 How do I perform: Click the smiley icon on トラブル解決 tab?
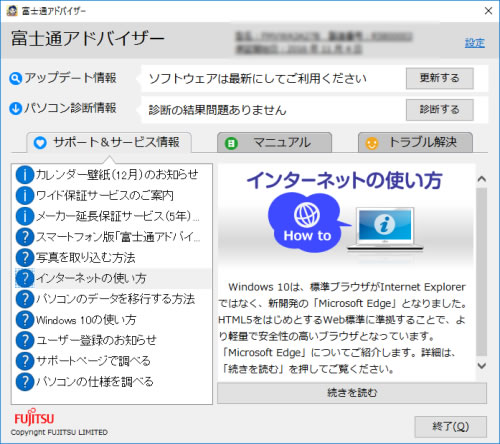pyautogui.click(x=371, y=144)
